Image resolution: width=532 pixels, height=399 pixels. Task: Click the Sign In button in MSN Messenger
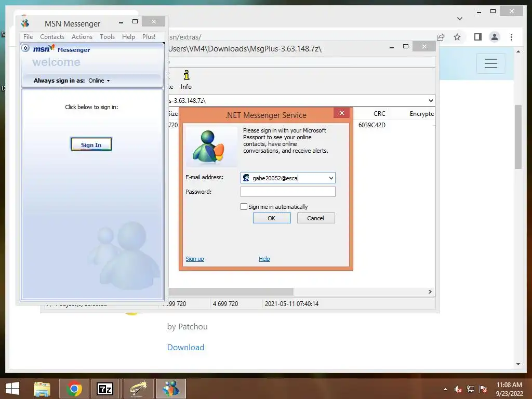[91, 144]
